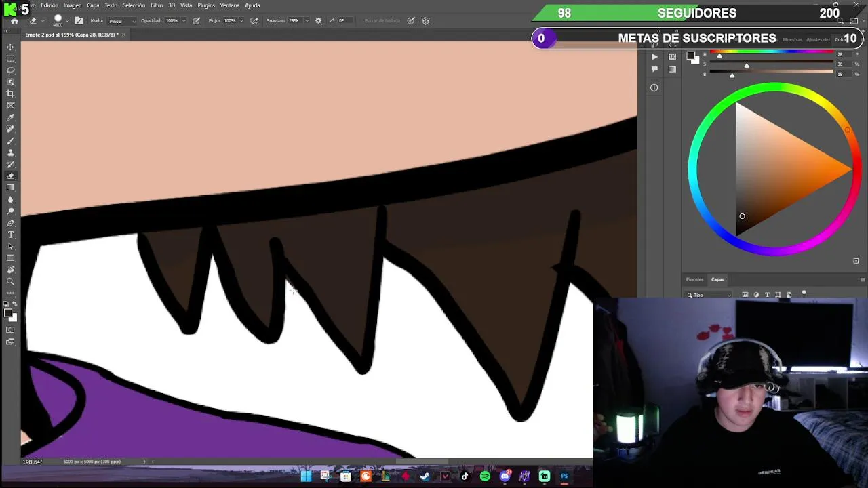
Task: Select the History Brush tool
Action: point(11,164)
